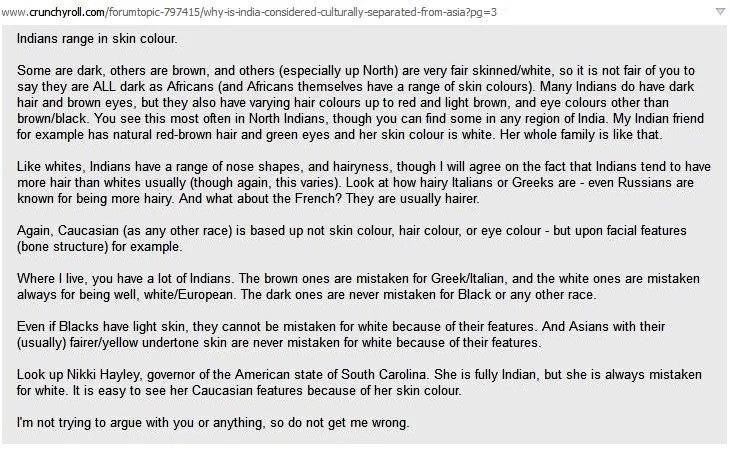Open the address bar dropdown arrow
This screenshot has height=457, width=730.
[719, 10]
